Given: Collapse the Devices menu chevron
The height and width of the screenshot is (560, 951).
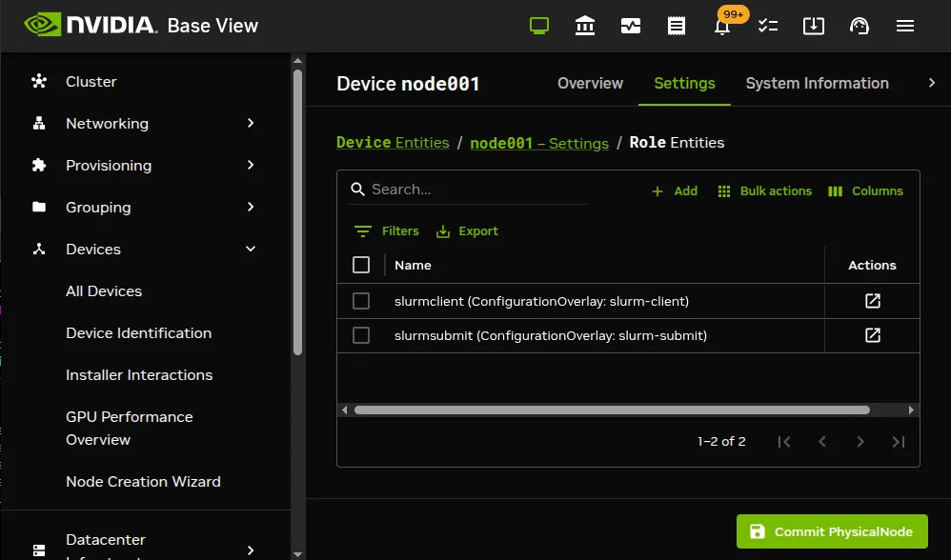Looking at the screenshot, I should [x=251, y=249].
